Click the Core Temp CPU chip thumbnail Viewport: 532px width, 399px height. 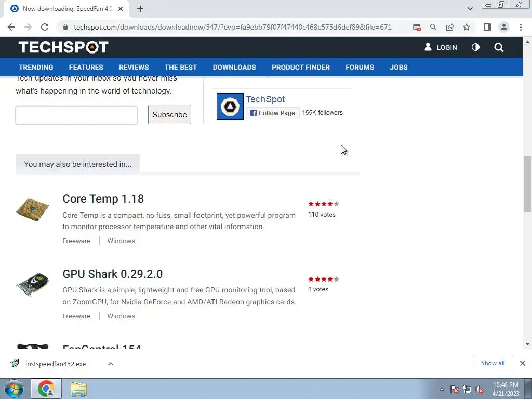pos(32,209)
